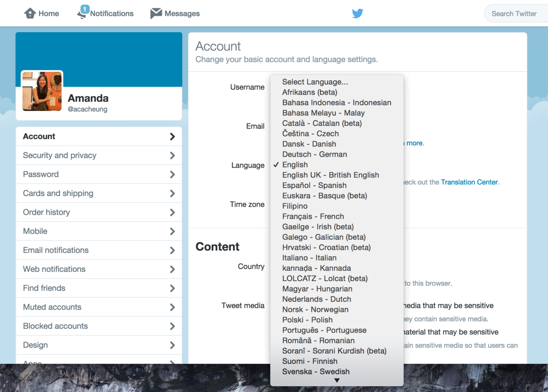
Task: Select Português - Portuguese language
Action: (x=337, y=330)
